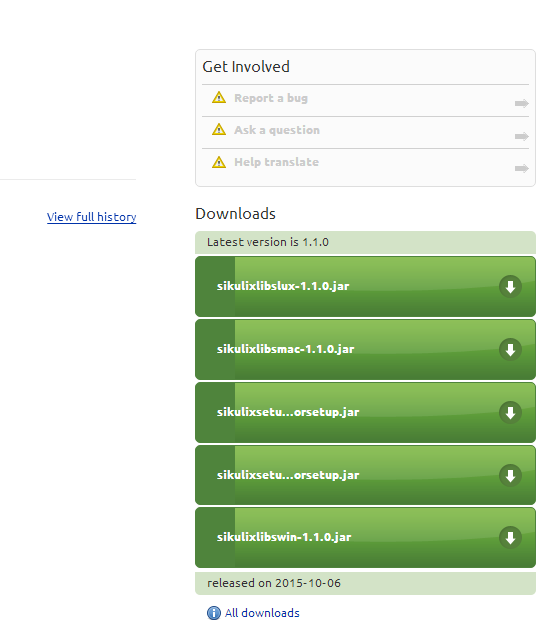Click the released on 2015-10-06 footer
This screenshot has height=634, width=559.
365,583
